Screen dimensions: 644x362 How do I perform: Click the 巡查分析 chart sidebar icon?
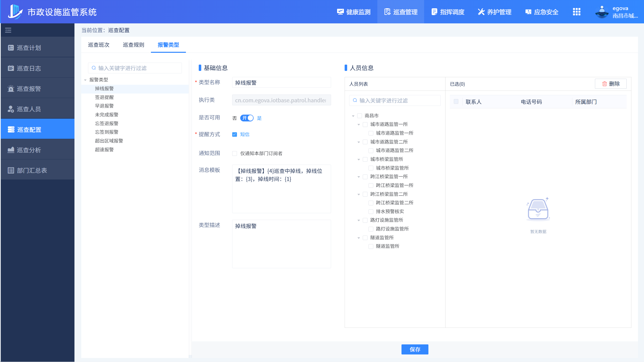click(x=11, y=150)
